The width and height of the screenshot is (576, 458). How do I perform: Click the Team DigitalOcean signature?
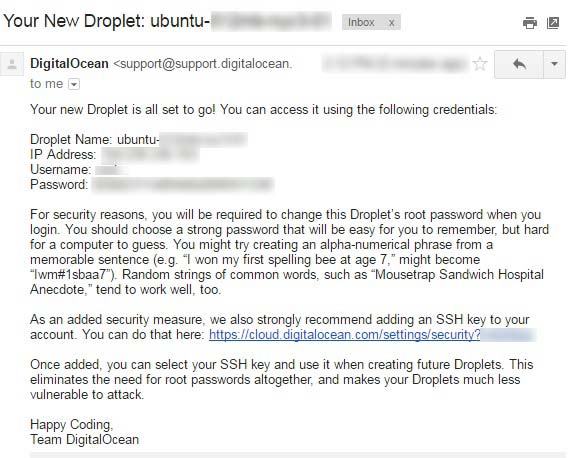(84, 440)
